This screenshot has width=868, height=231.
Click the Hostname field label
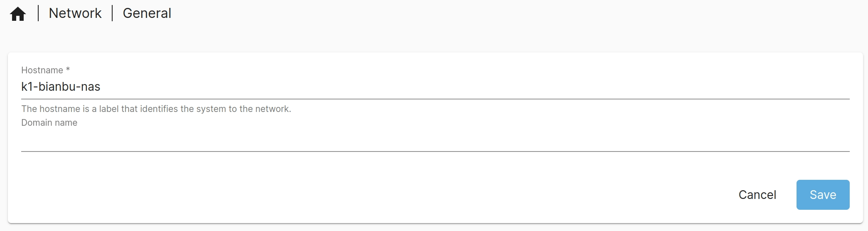tap(42, 70)
